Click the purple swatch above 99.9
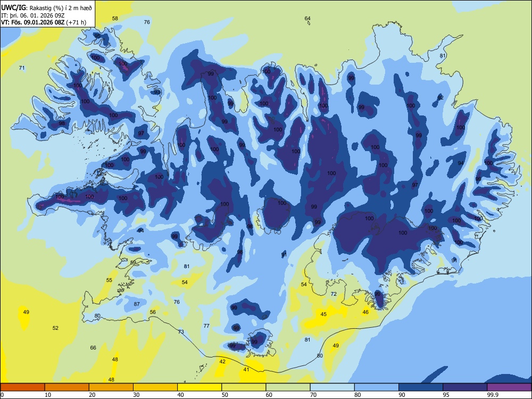Image resolution: width=532 pixels, height=399 pixels. [x=509, y=387]
